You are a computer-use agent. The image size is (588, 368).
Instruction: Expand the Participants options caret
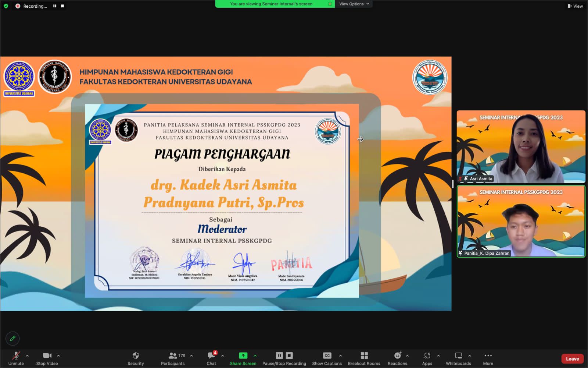(x=191, y=356)
